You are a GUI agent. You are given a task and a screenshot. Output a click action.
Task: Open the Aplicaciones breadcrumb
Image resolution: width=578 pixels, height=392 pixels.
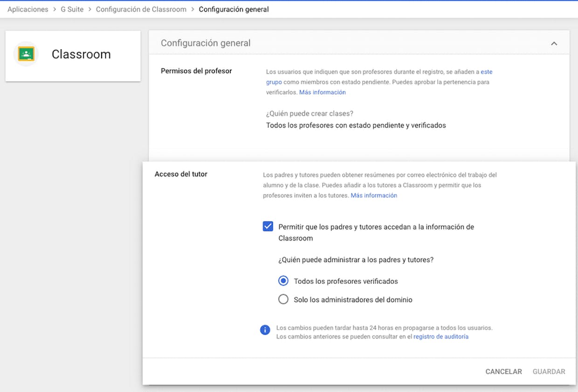tap(28, 9)
